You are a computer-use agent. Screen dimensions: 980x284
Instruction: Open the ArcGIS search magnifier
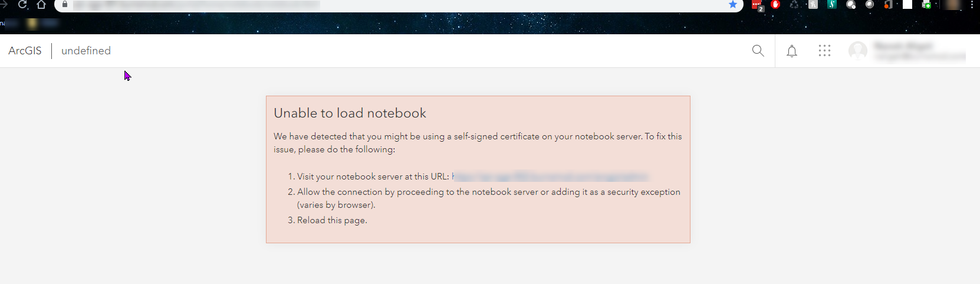758,51
